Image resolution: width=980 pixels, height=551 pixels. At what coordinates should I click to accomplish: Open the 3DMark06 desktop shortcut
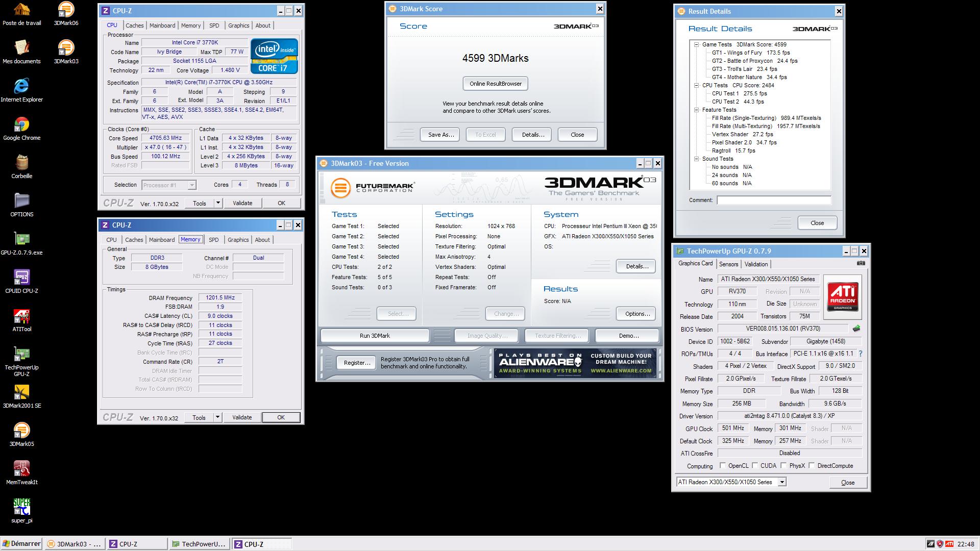(x=66, y=14)
